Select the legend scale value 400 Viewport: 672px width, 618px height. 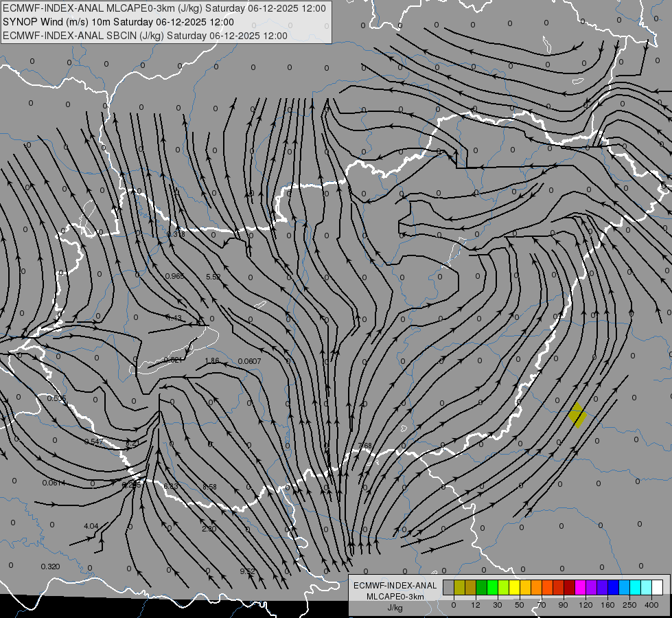coord(651,605)
